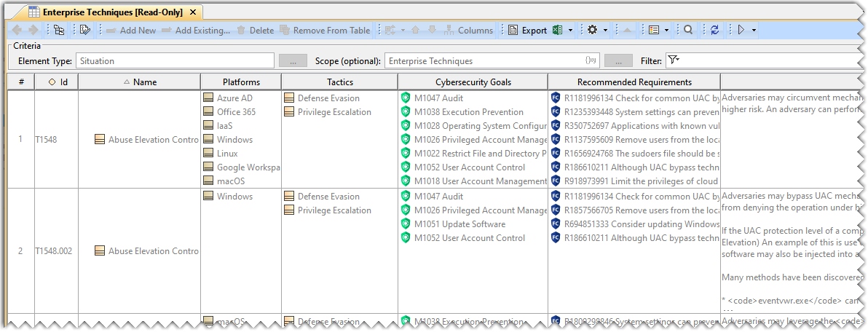Click the magnifier search icon

[x=688, y=31]
